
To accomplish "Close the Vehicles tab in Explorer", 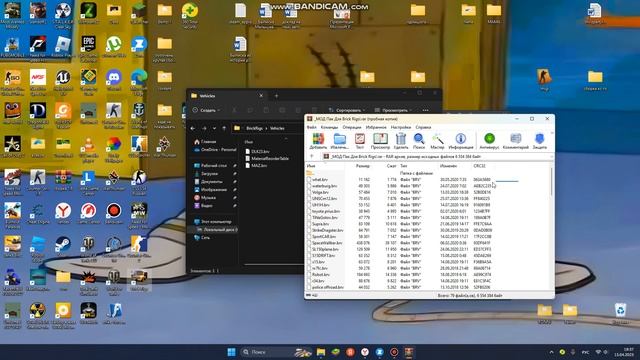I will point(261,96).
